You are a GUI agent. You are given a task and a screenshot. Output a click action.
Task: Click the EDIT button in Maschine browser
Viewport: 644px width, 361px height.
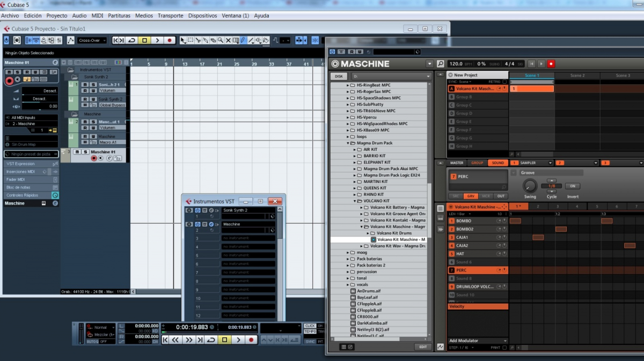(x=423, y=347)
